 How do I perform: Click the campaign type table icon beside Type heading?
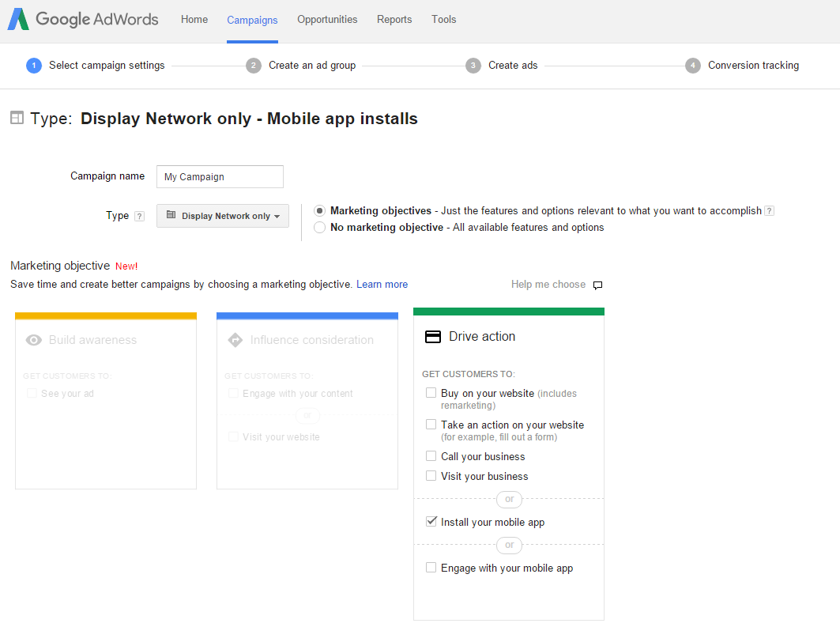point(17,117)
